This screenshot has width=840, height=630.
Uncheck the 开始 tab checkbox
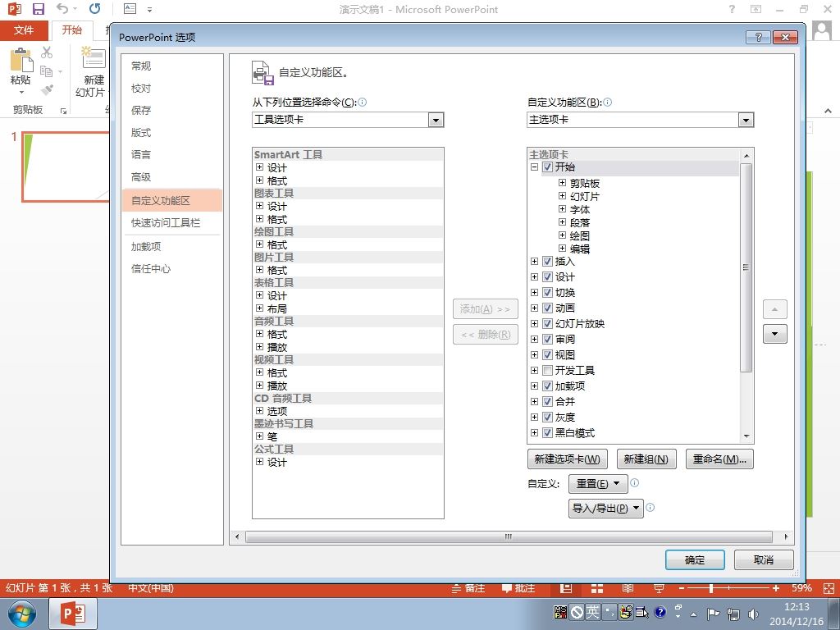[x=547, y=167]
